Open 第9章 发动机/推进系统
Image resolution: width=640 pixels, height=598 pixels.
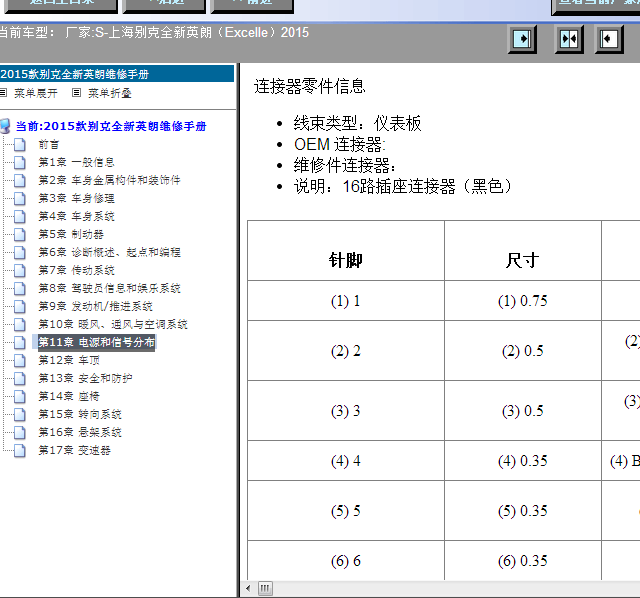pyautogui.click(x=96, y=306)
